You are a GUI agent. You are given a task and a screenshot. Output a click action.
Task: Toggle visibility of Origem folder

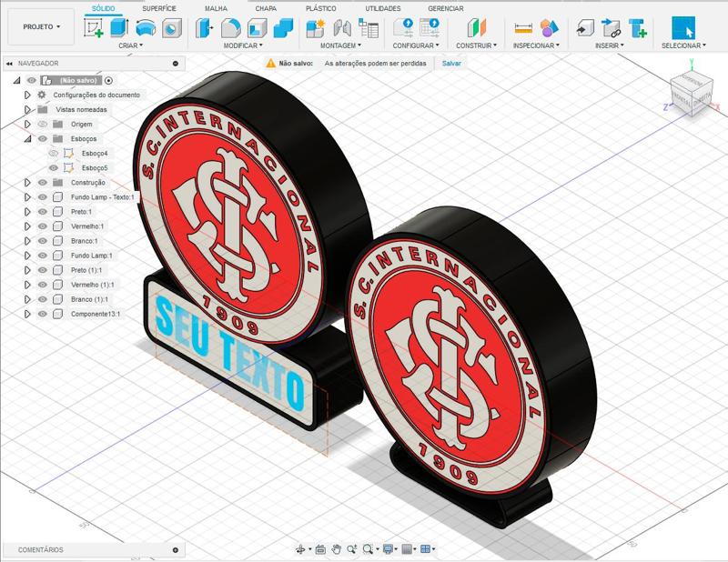[x=43, y=125]
